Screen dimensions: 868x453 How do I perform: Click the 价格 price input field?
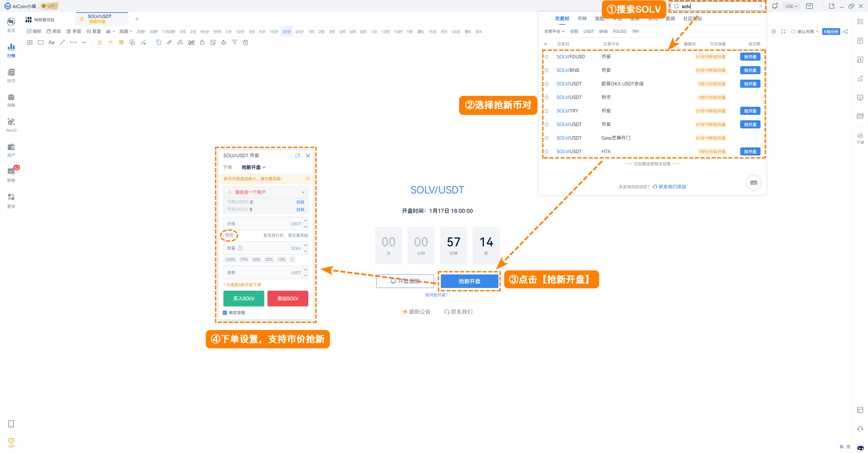tap(263, 224)
